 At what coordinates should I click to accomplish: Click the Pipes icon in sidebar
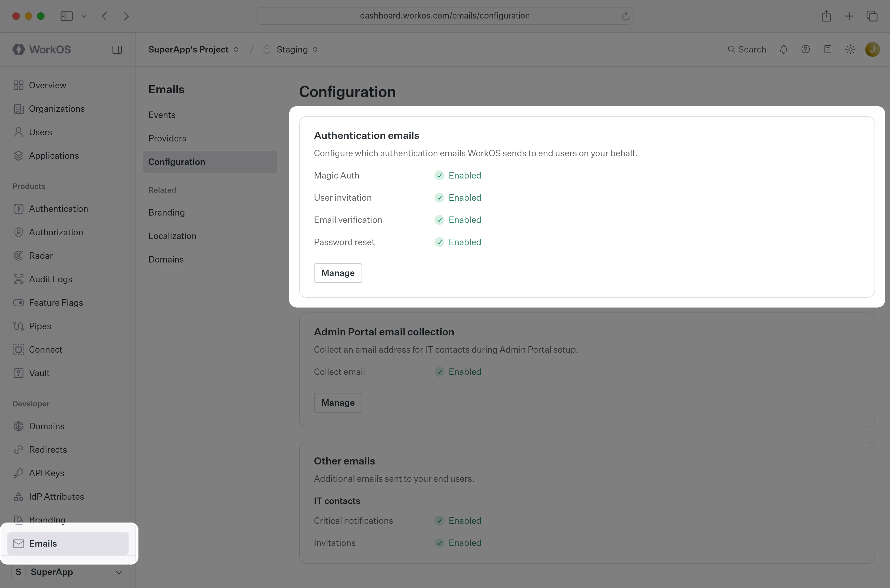18,326
